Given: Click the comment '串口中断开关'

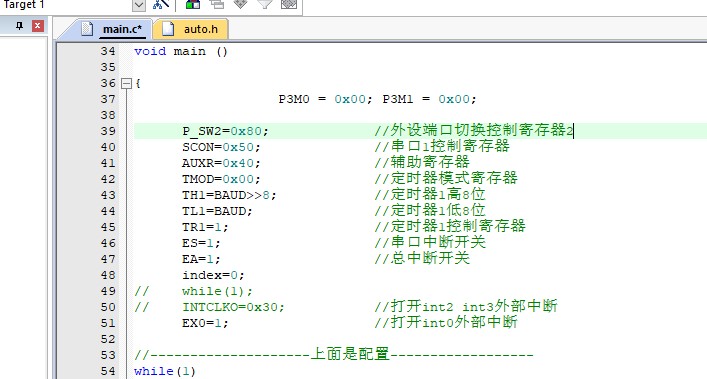Looking at the screenshot, I should 430,242.
